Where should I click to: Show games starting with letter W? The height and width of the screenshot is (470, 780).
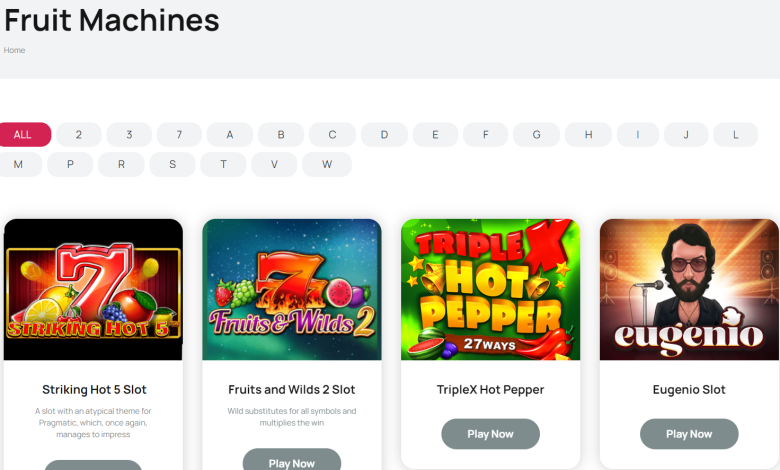(326, 165)
